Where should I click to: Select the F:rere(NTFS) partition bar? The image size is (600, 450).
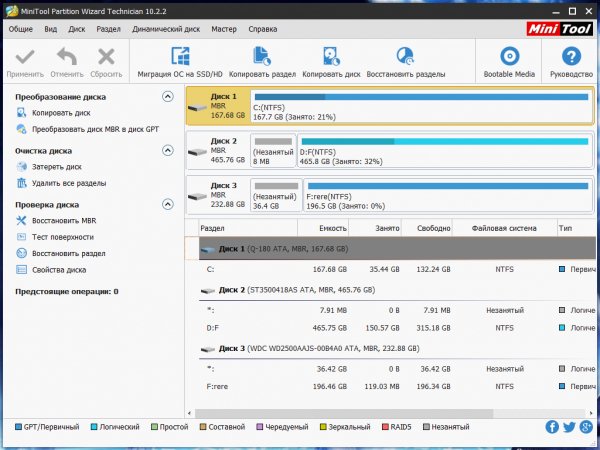tap(448, 195)
